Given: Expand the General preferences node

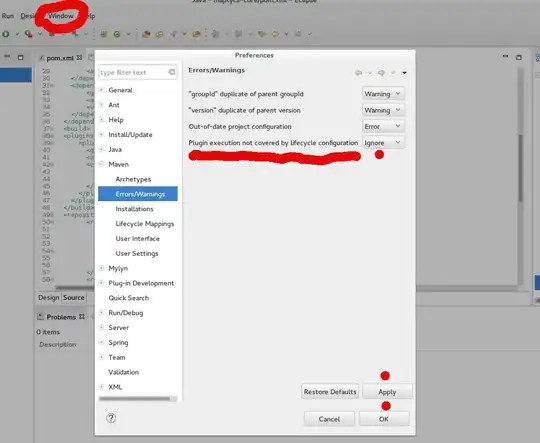Looking at the screenshot, I should click(x=102, y=90).
